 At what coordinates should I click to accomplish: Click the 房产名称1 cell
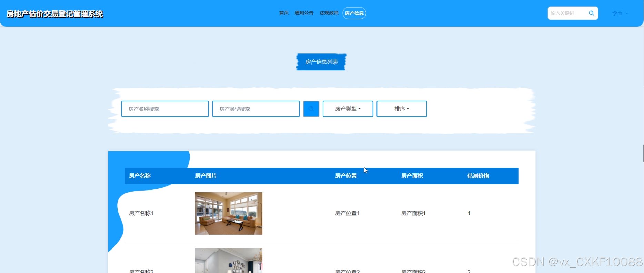click(141, 213)
